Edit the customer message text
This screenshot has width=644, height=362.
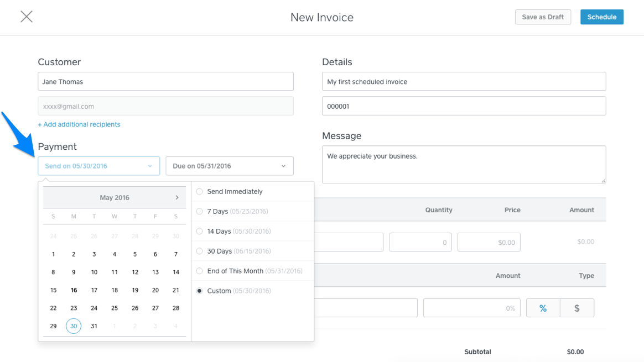point(464,164)
